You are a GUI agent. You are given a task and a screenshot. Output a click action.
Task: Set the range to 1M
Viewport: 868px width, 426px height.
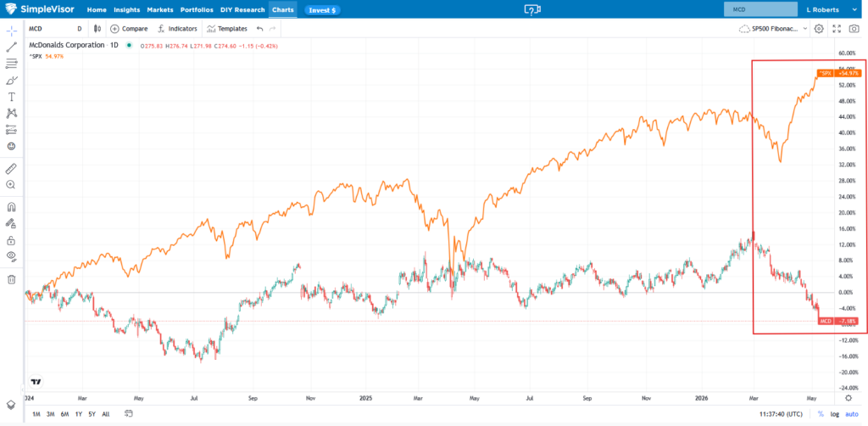[x=36, y=414]
